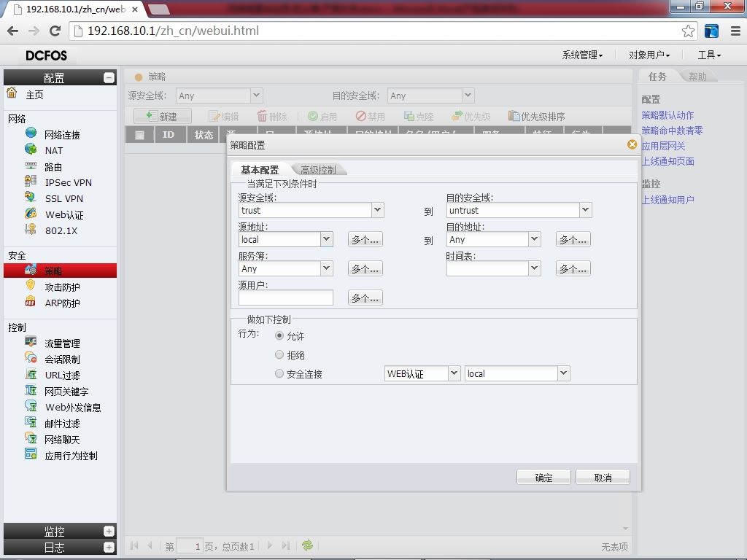Click the 确定 button
Viewport: 747px width, 560px height.
pyautogui.click(x=543, y=477)
